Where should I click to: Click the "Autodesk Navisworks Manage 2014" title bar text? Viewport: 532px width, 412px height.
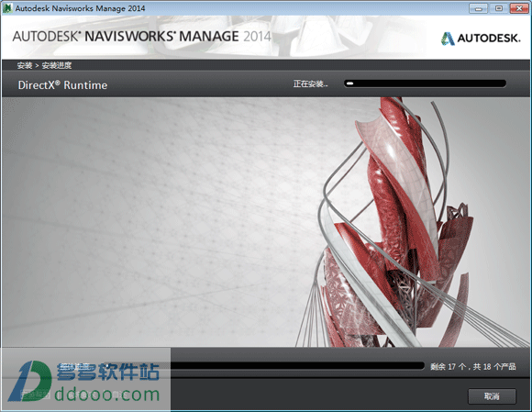pyautogui.click(x=80, y=8)
